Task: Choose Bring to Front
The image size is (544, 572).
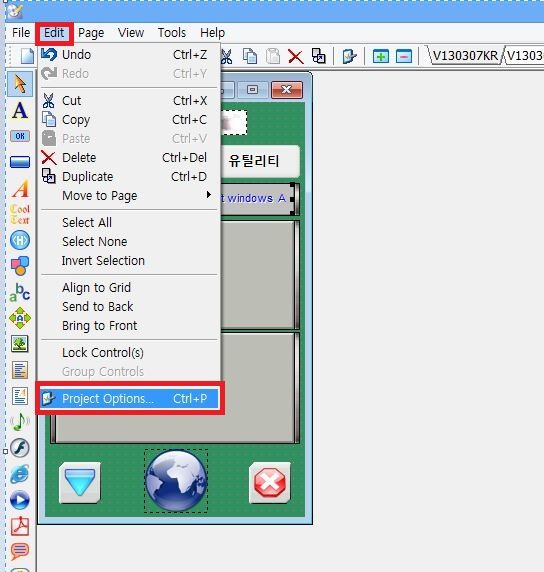Action: pyautogui.click(x=129, y=325)
